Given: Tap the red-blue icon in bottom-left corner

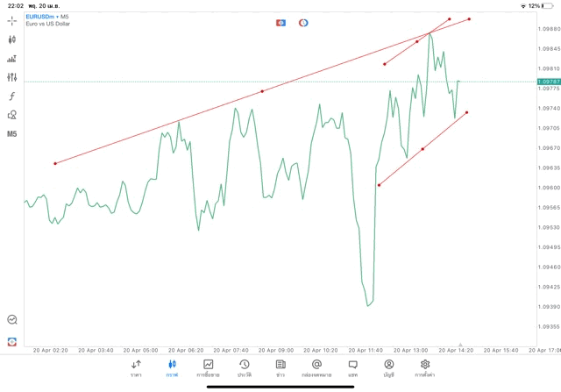Looking at the screenshot, I should click(x=12, y=341).
